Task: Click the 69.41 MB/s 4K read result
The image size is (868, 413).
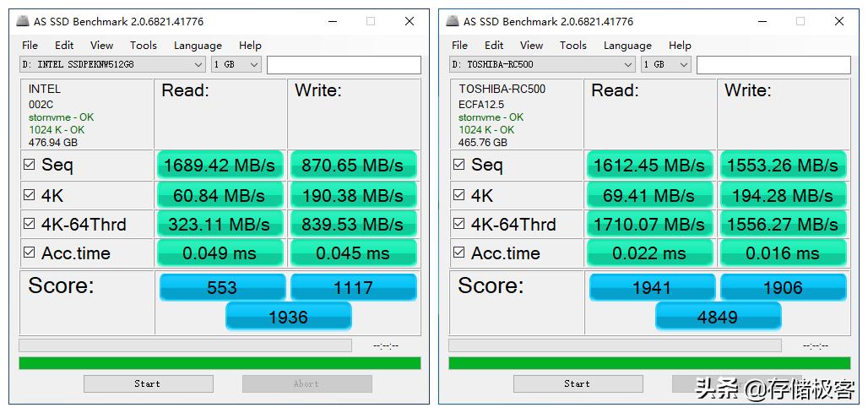Action: click(649, 195)
